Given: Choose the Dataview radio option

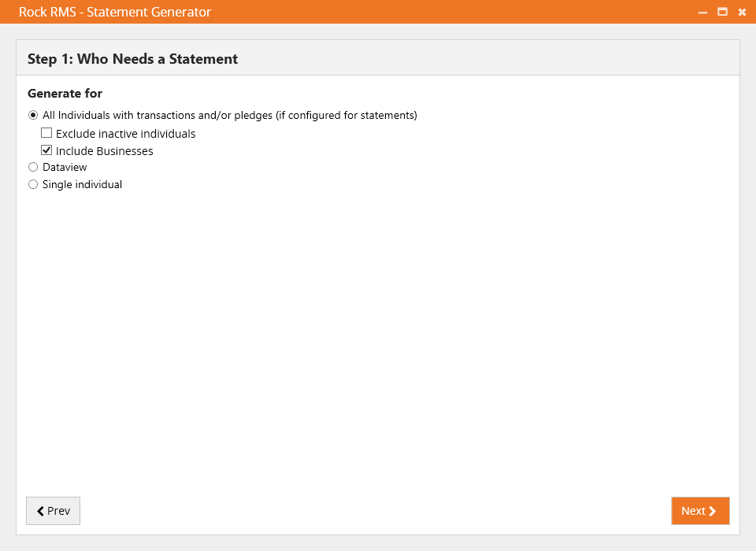Looking at the screenshot, I should 33,168.
